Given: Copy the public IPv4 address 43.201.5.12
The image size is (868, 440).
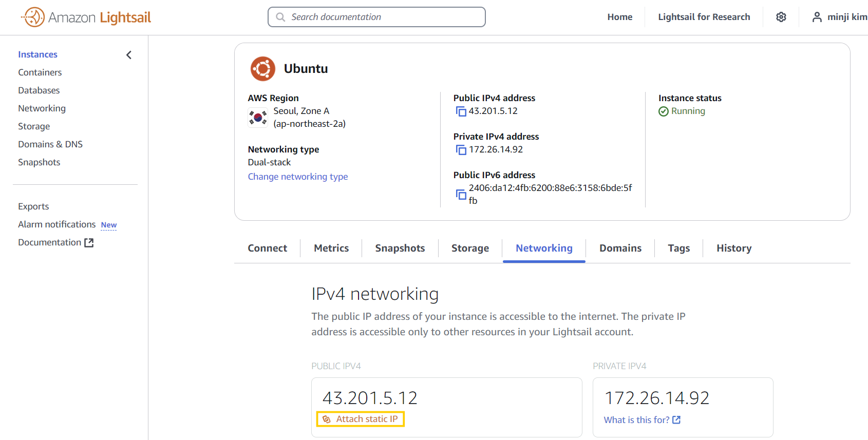Looking at the screenshot, I should click(x=461, y=111).
